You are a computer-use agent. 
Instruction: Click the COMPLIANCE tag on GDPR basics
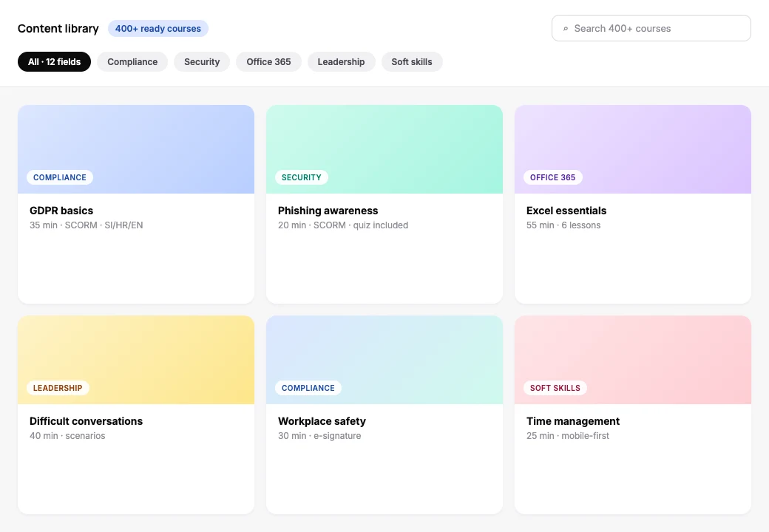tap(60, 177)
